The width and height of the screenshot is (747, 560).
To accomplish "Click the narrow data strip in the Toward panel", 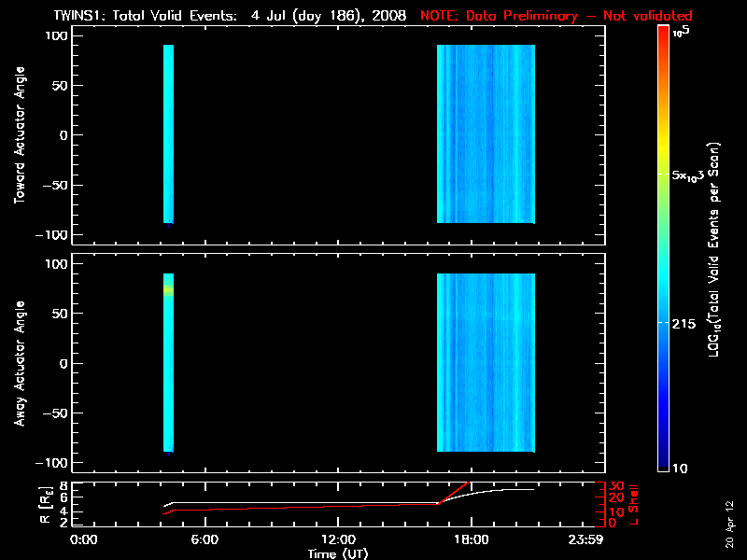I will point(169,133).
